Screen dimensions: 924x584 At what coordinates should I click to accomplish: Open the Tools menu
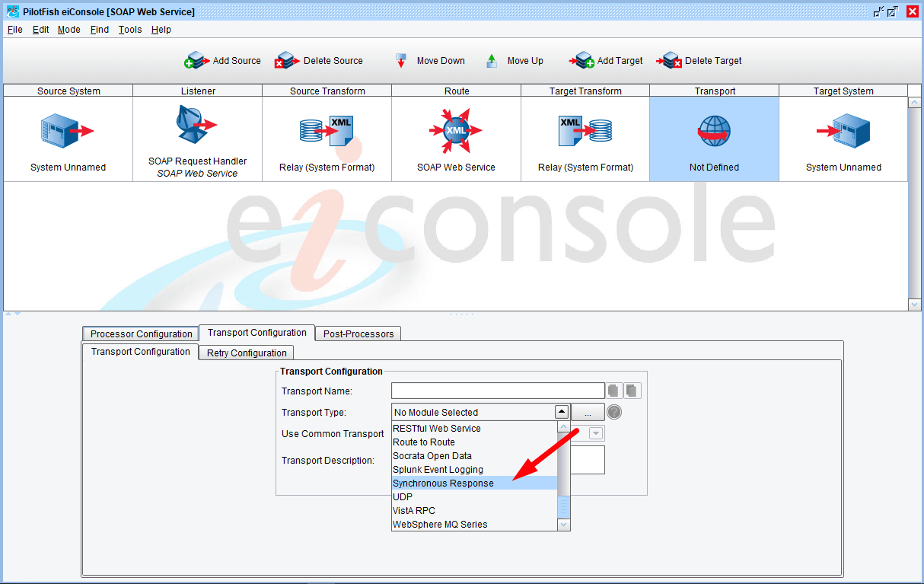130,30
